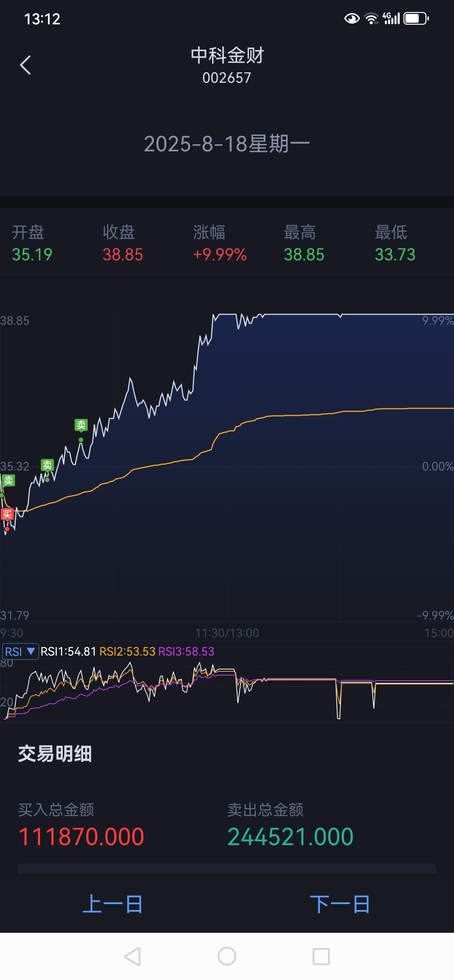The height and width of the screenshot is (980, 454).
Task: Tap Android recent apps square button
Action: click(x=321, y=956)
